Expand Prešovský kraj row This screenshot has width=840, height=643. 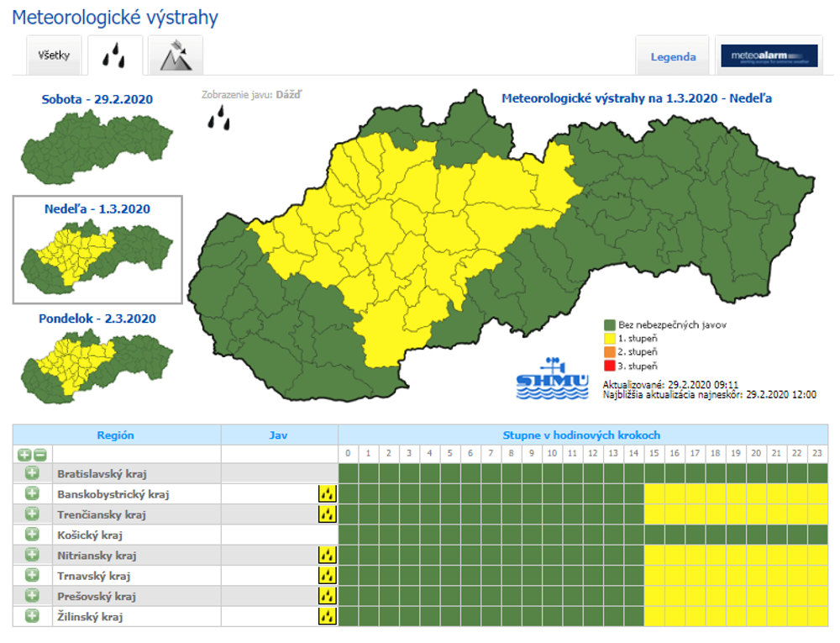[x=32, y=596]
